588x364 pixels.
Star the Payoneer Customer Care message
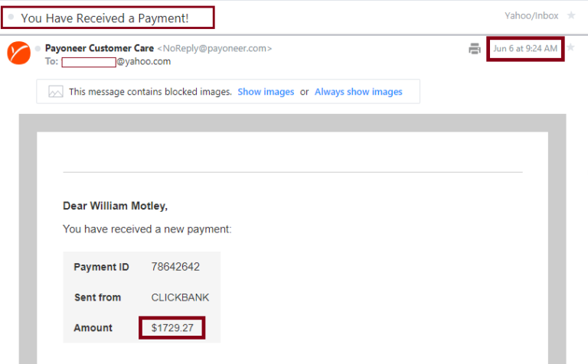[570, 47]
